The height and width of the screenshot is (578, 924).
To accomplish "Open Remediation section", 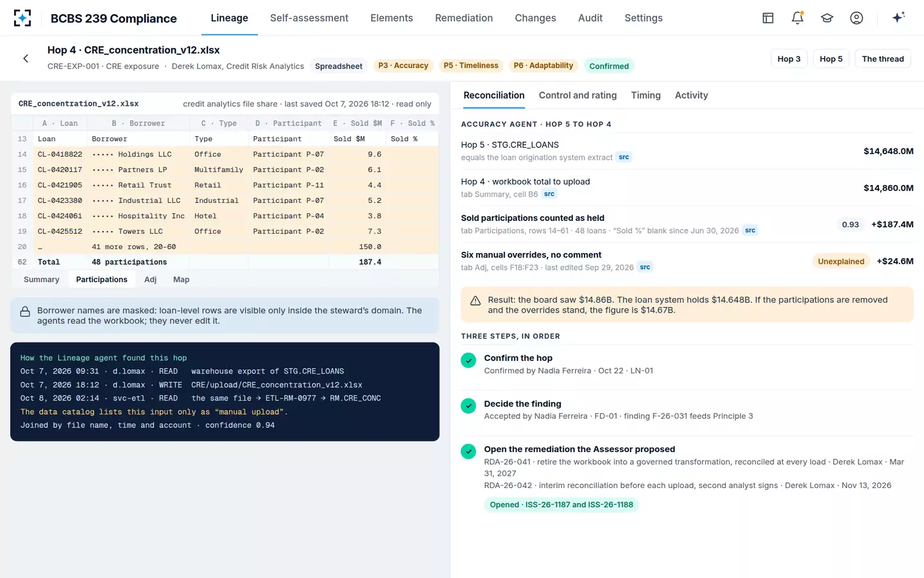I will pyautogui.click(x=464, y=18).
